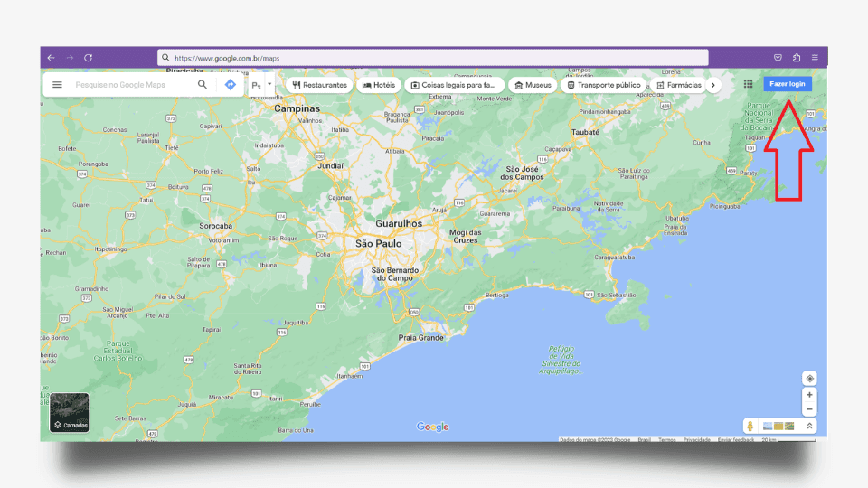
Task: Select the yellow Street View Pegman
Action: pos(750,426)
